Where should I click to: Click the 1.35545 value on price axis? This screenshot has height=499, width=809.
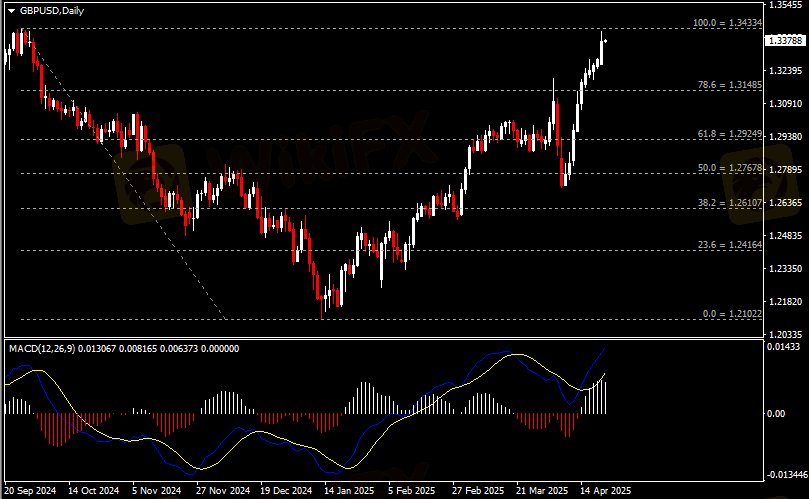pos(787,6)
